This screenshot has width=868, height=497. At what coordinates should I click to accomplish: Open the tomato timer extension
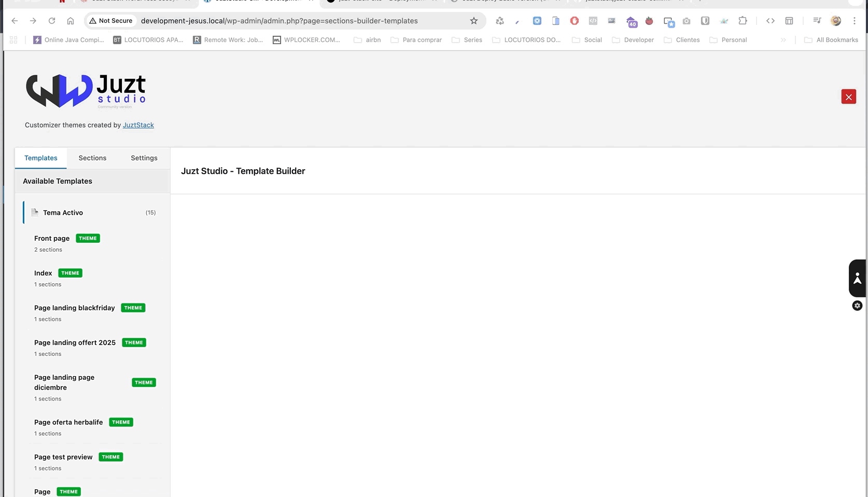click(649, 21)
